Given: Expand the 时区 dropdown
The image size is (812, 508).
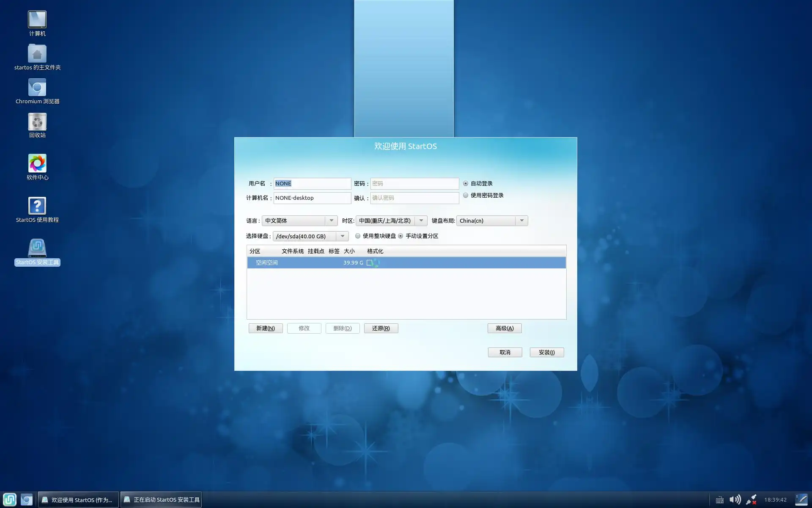Looking at the screenshot, I should pos(421,221).
